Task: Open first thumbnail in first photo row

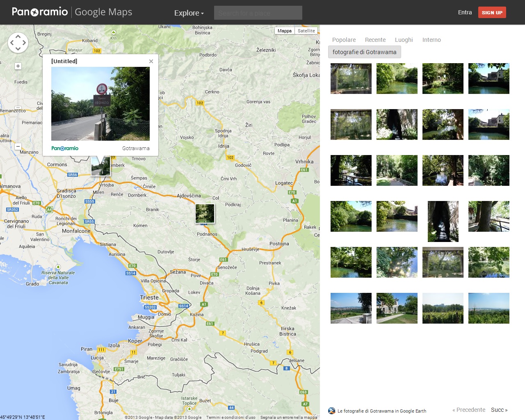Action: point(351,78)
